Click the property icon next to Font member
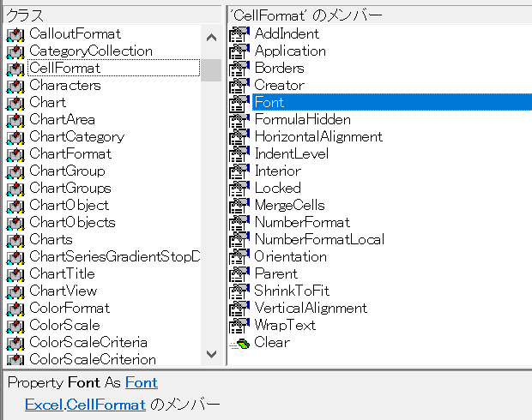The image size is (532, 420). pyautogui.click(x=239, y=103)
